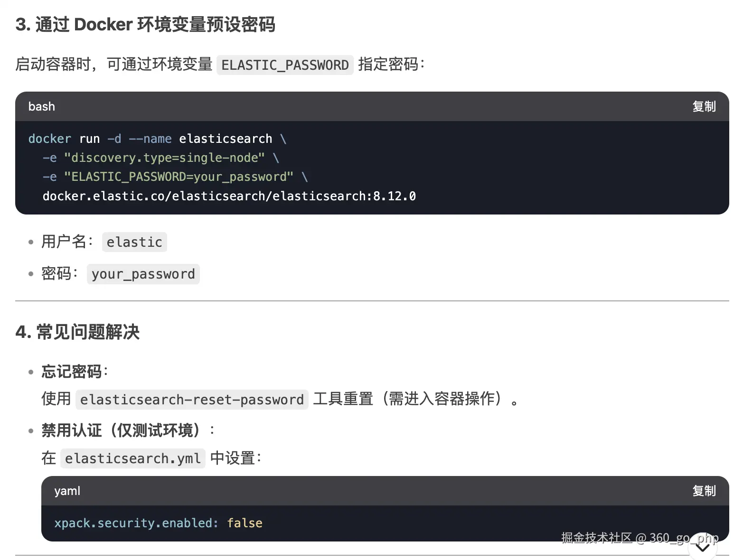This screenshot has height=560, width=734.
Task: Copy the bash code block
Action: coord(704,106)
